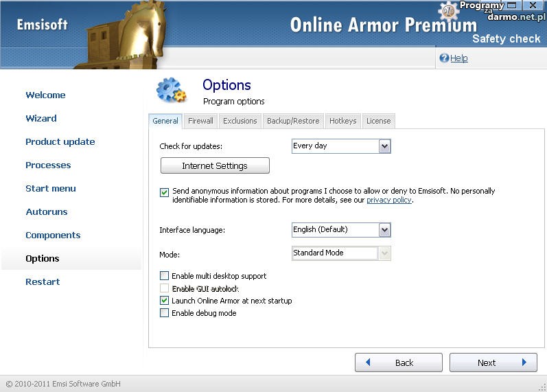Uncheck Launch Online Armor at next startup

164,301
